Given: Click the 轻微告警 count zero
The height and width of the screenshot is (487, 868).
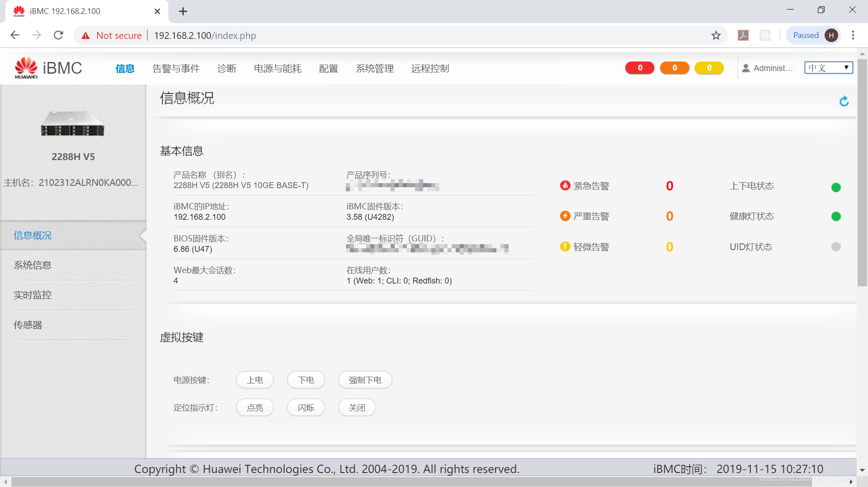Looking at the screenshot, I should click(670, 247).
